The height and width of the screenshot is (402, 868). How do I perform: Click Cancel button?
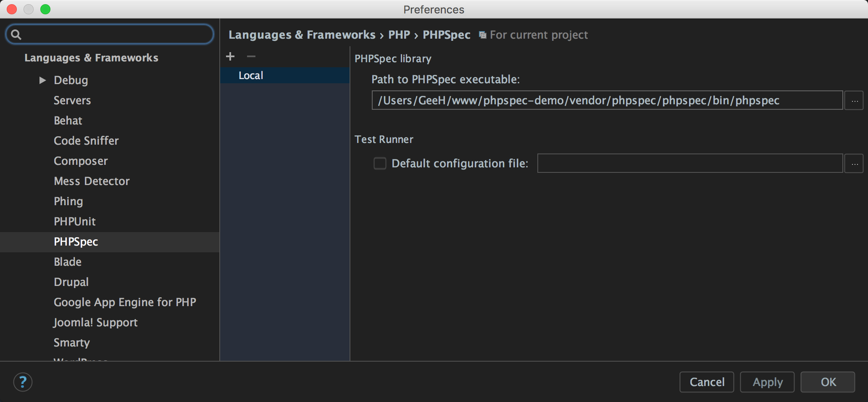[707, 382]
